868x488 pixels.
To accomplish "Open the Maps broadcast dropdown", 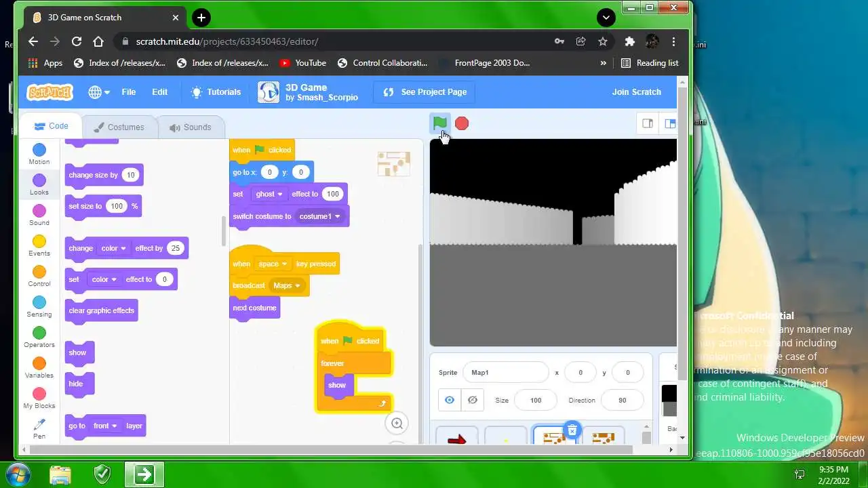I will [x=287, y=285].
